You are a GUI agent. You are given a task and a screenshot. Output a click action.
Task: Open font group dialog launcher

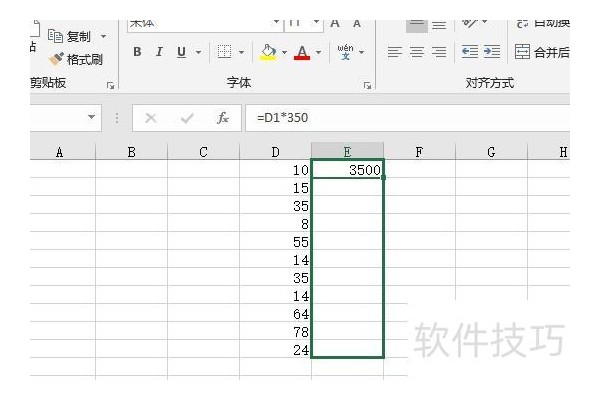point(367,86)
